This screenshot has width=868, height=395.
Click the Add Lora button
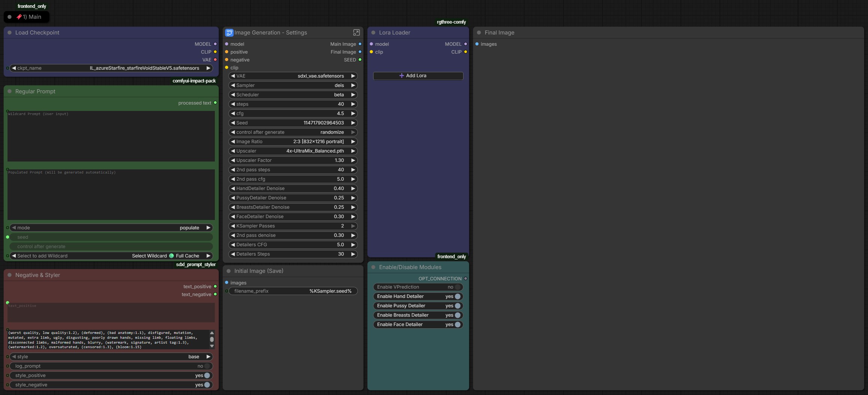418,76
